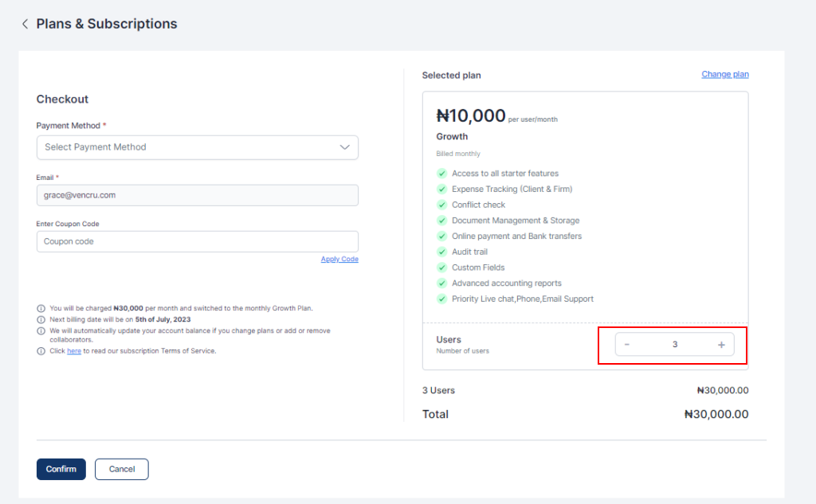Click the Change plan link
This screenshot has height=504, width=816.
(x=724, y=74)
